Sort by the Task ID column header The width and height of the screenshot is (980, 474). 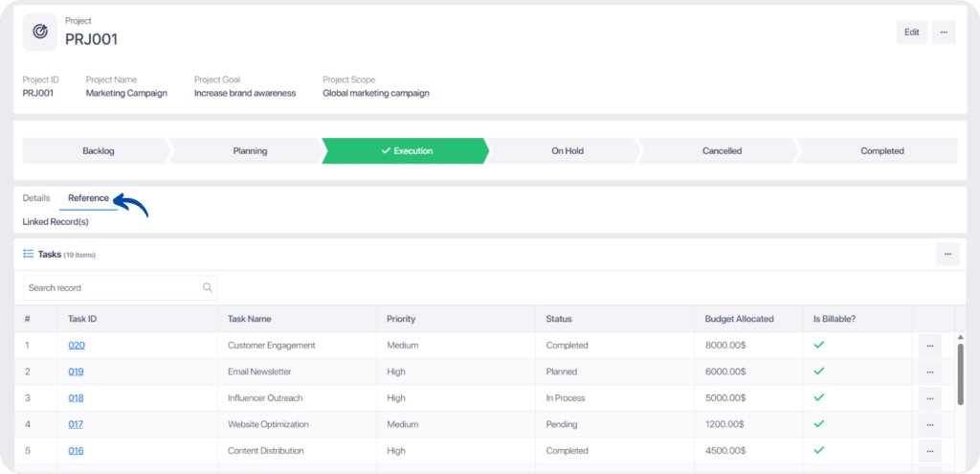[82, 319]
